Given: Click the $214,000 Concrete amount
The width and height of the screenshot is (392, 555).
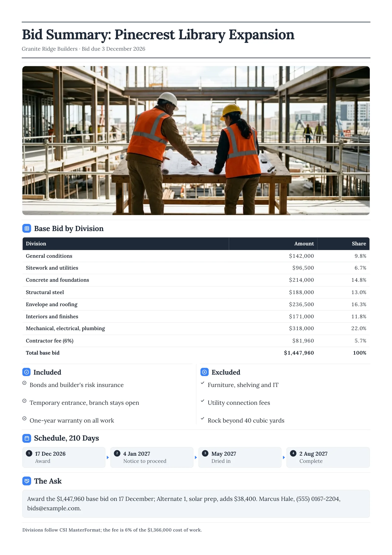Looking at the screenshot, I should tap(301, 280).
